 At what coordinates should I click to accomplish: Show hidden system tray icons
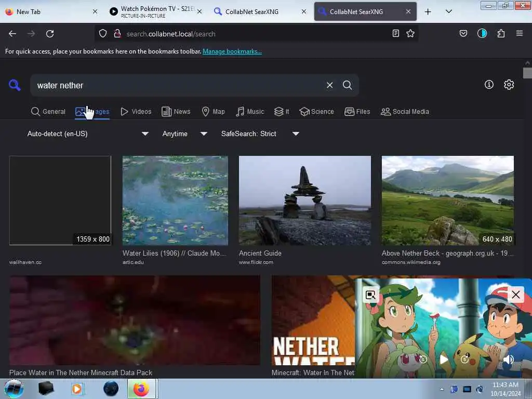point(442,389)
